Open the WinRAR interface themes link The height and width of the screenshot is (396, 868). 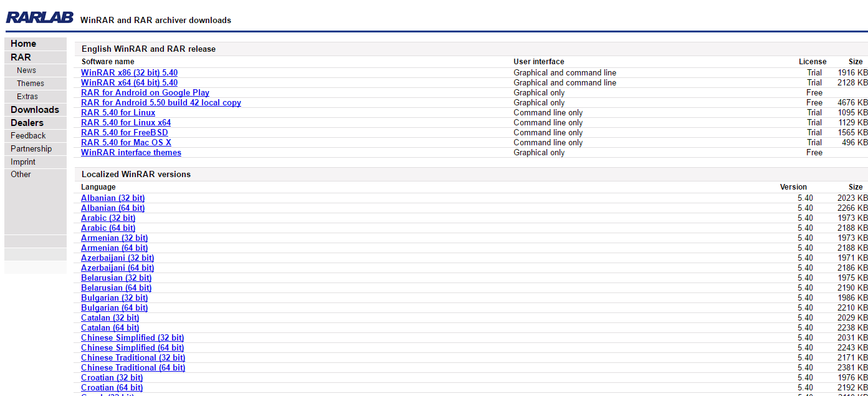pos(131,153)
